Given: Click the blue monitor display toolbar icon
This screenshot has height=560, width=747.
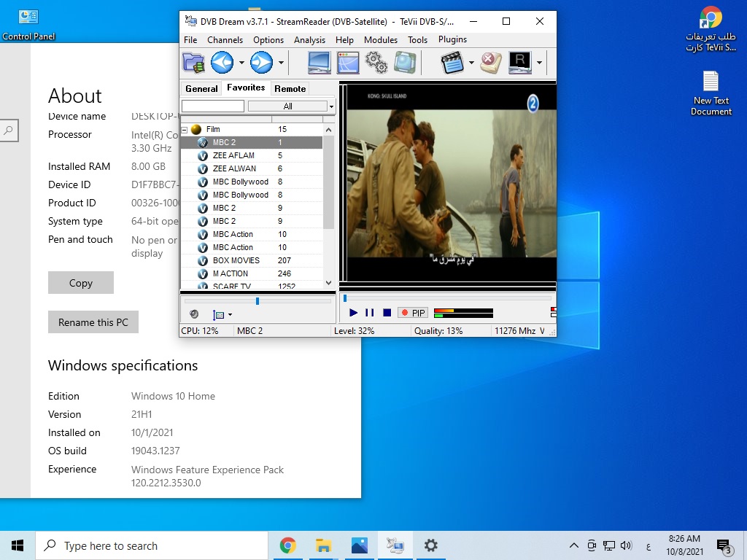Looking at the screenshot, I should [x=319, y=63].
